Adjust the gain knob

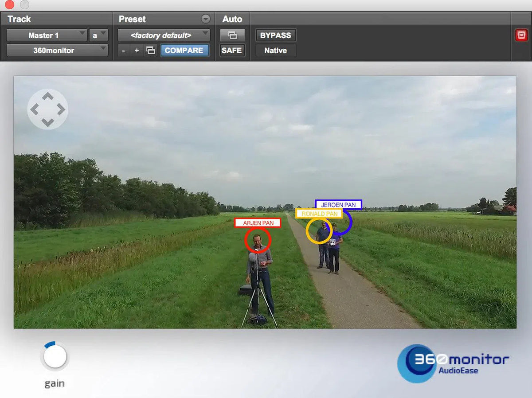(54, 355)
